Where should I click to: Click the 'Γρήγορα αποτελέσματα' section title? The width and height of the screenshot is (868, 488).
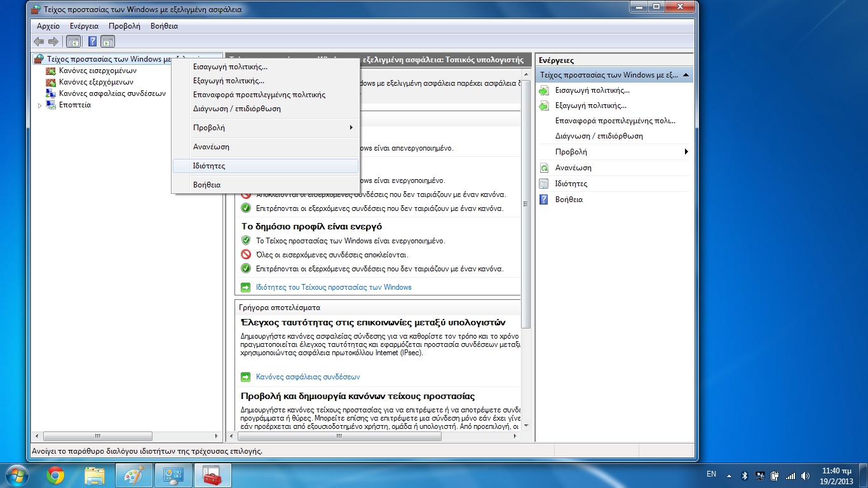coord(280,307)
